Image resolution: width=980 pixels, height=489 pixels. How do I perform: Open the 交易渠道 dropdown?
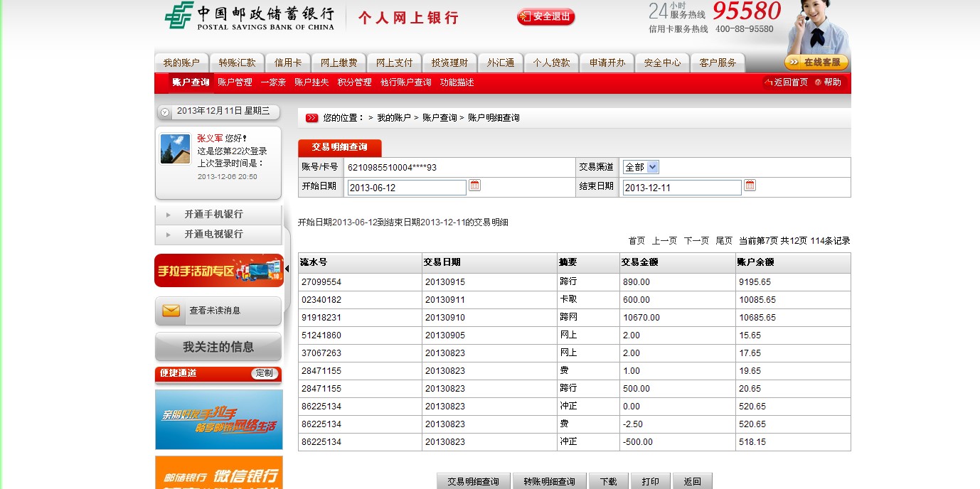point(641,167)
